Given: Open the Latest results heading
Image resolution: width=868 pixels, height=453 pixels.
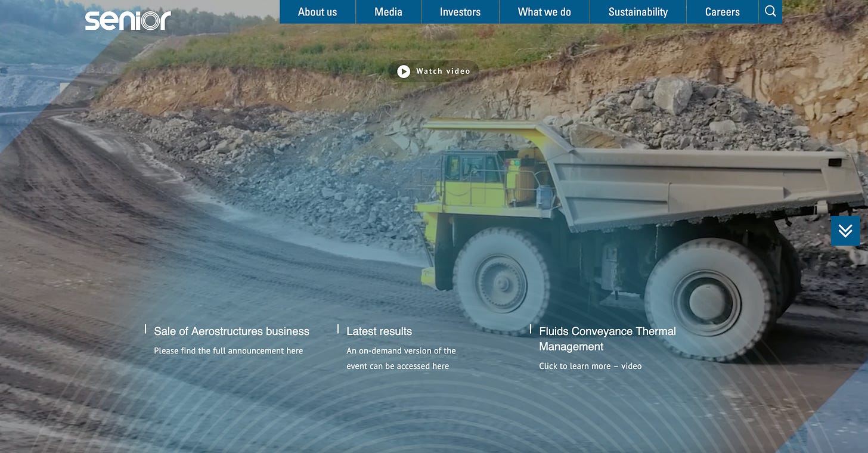Looking at the screenshot, I should pos(379,331).
